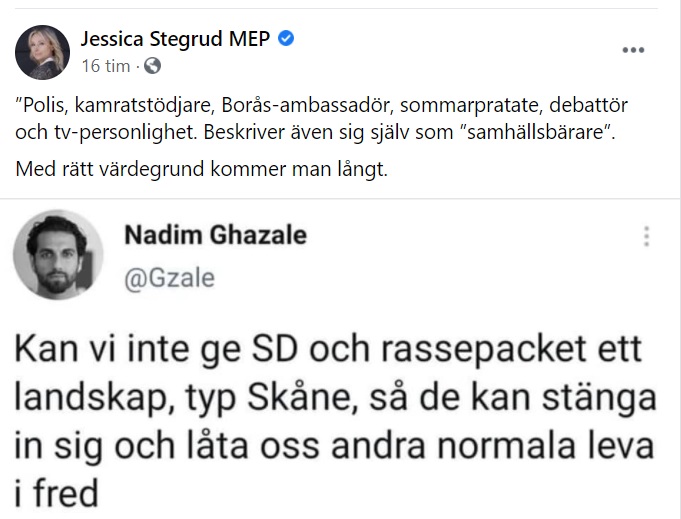Click the blue verified badge icon

coord(286,40)
